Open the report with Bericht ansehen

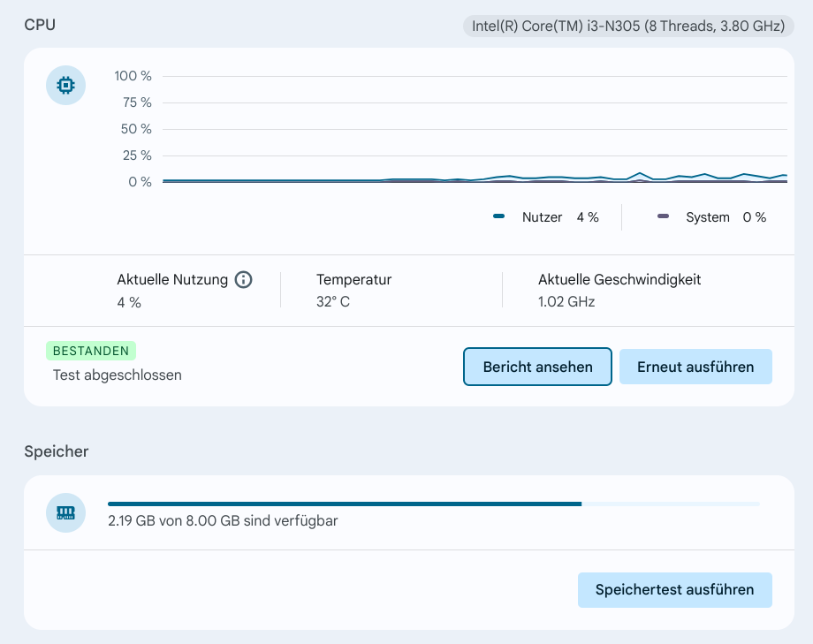coord(537,367)
